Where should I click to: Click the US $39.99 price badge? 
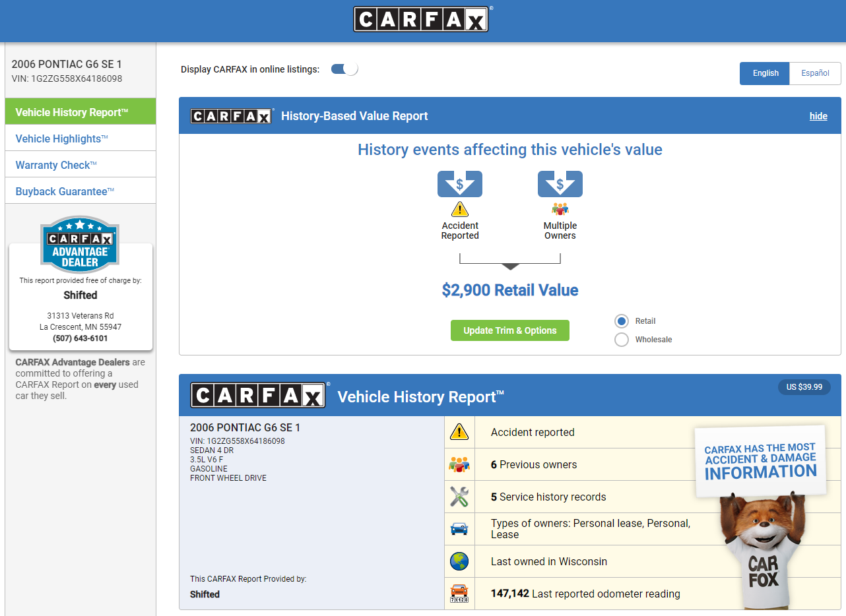click(804, 387)
